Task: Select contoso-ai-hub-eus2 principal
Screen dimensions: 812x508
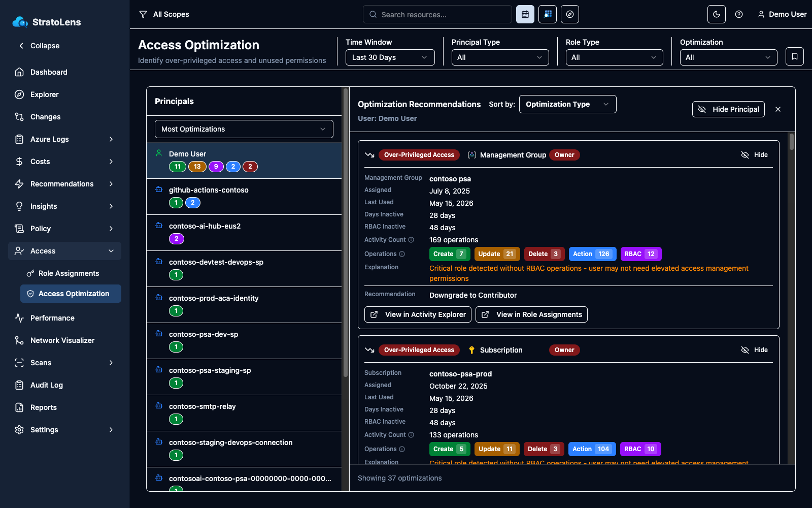Action: [x=244, y=233]
